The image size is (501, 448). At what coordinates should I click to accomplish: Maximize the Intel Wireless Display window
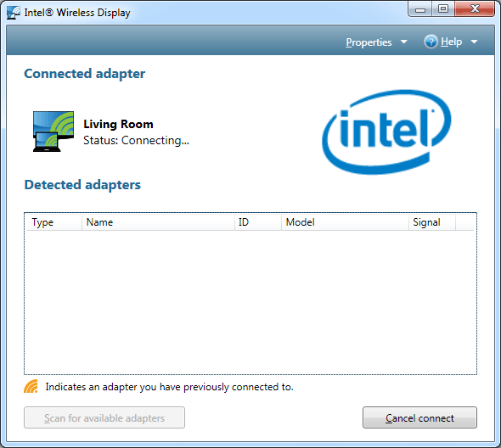pos(443,9)
